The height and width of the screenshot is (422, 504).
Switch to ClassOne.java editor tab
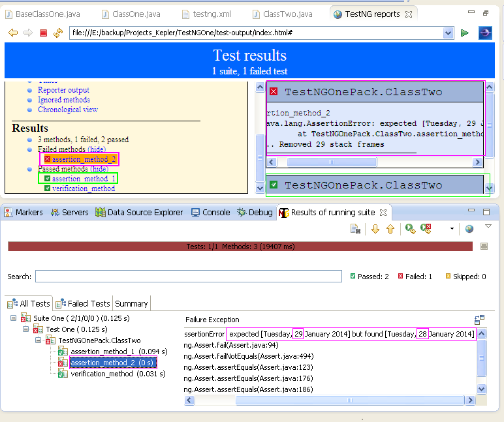[x=131, y=14]
